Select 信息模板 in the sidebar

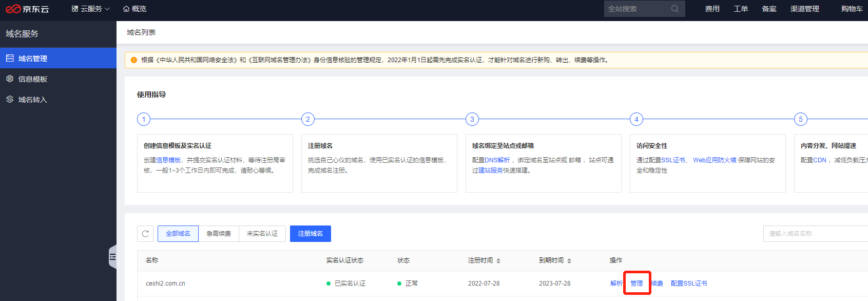[x=58, y=79]
